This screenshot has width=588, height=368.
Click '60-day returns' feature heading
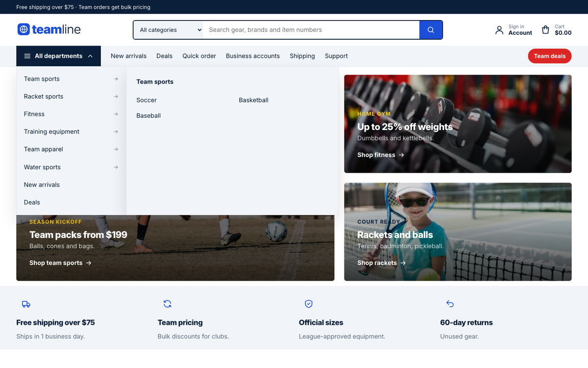tap(466, 322)
